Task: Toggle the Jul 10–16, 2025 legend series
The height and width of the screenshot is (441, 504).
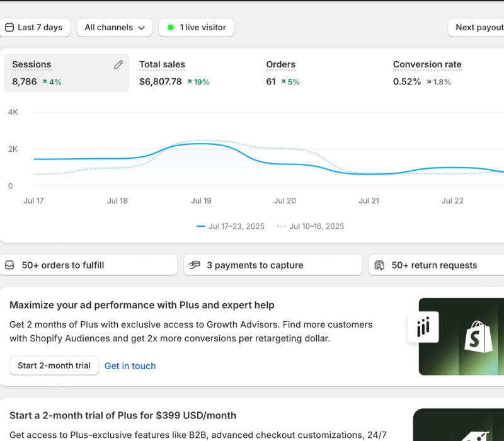Action: point(311,226)
